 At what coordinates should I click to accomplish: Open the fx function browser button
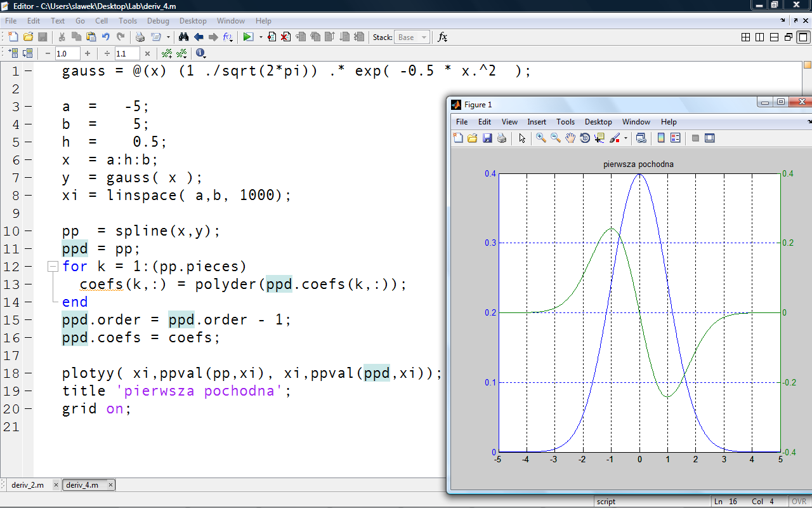pos(443,37)
